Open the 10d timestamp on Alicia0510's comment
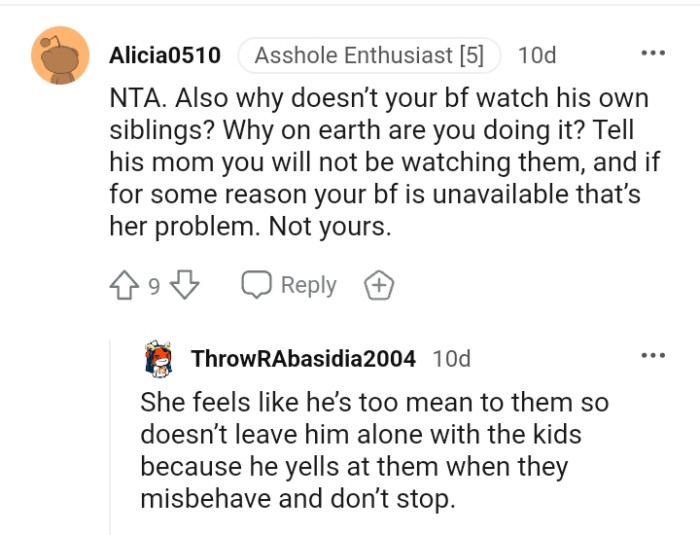 coord(537,55)
